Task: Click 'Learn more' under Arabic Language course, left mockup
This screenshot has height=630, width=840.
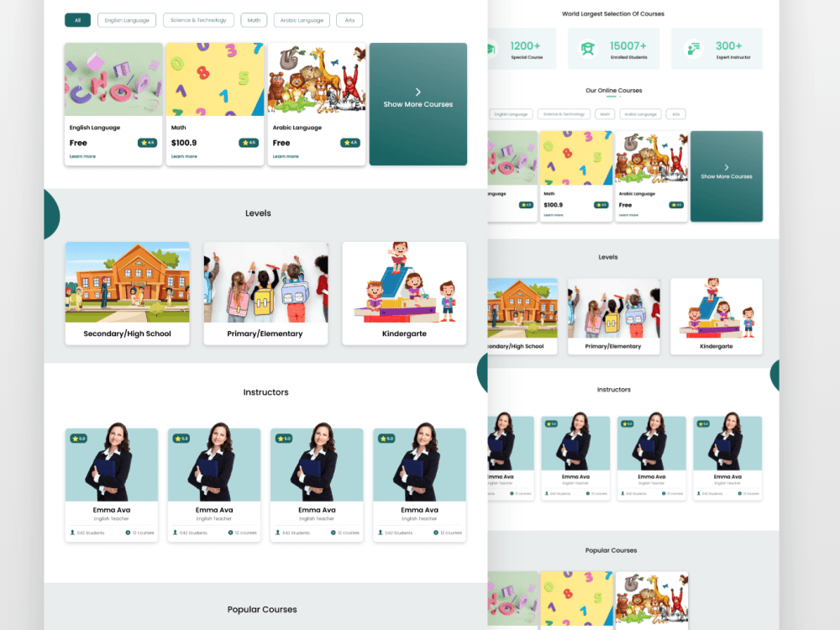Action: pyautogui.click(x=286, y=156)
